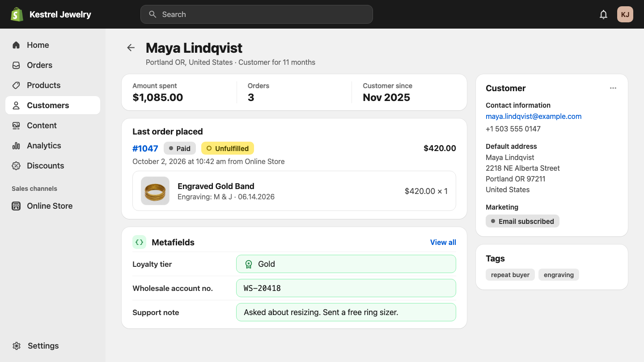Edit the Support note field
The width and height of the screenshot is (644, 362).
click(346, 312)
